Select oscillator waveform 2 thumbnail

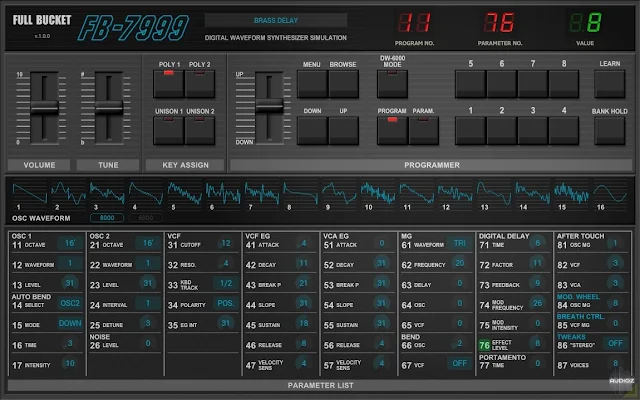point(68,193)
